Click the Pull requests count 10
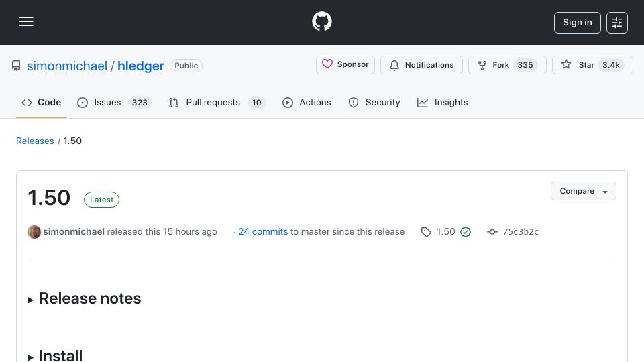This screenshot has height=362, width=644. pos(257,103)
